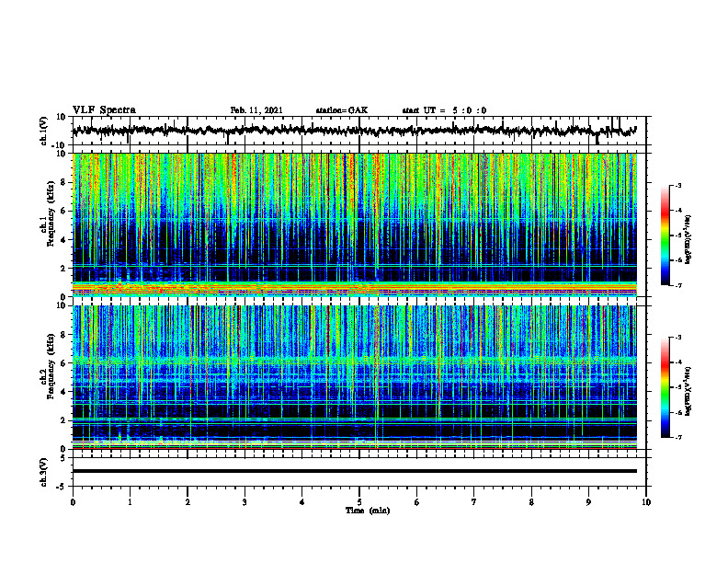728x563 pixels.
Task: Click the "6" tick on the time axis
Action: click(417, 502)
